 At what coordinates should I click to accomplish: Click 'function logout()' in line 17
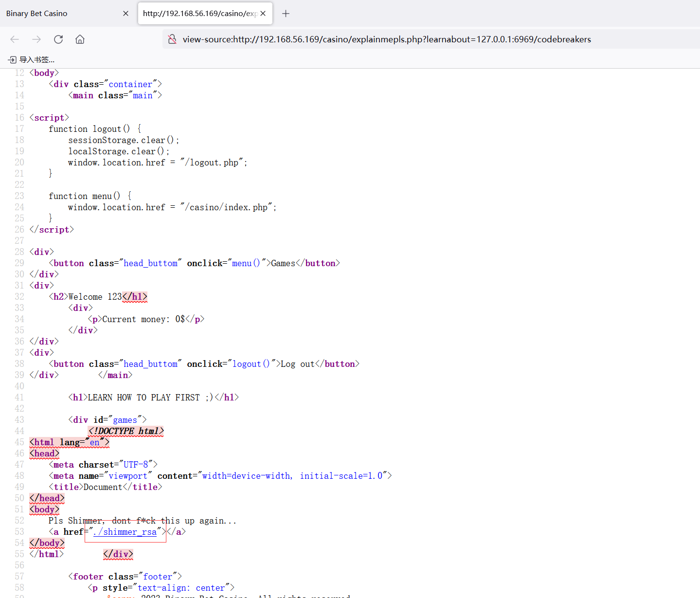90,129
